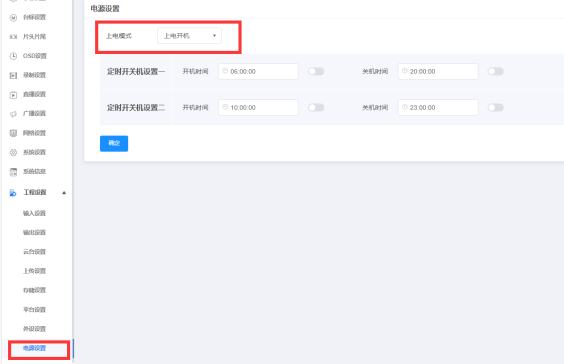Click the 定时开关机设置一 row label
The height and width of the screenshot is (364, 564).
(136, 72)
